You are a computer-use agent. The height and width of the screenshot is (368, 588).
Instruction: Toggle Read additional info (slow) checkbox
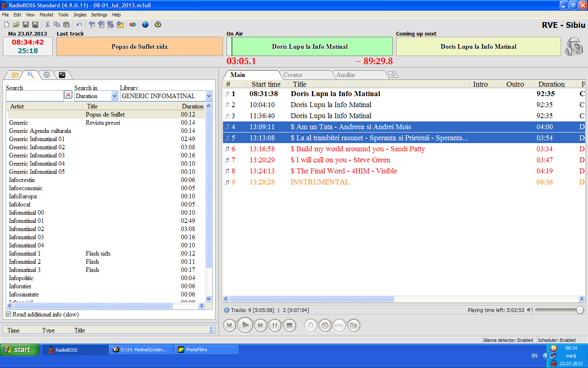(x=9, y=314)
